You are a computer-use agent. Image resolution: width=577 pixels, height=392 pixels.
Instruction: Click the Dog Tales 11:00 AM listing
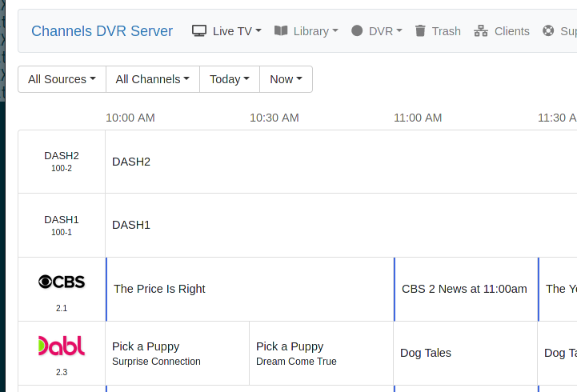pyautogui.click(x=426, y=353)
